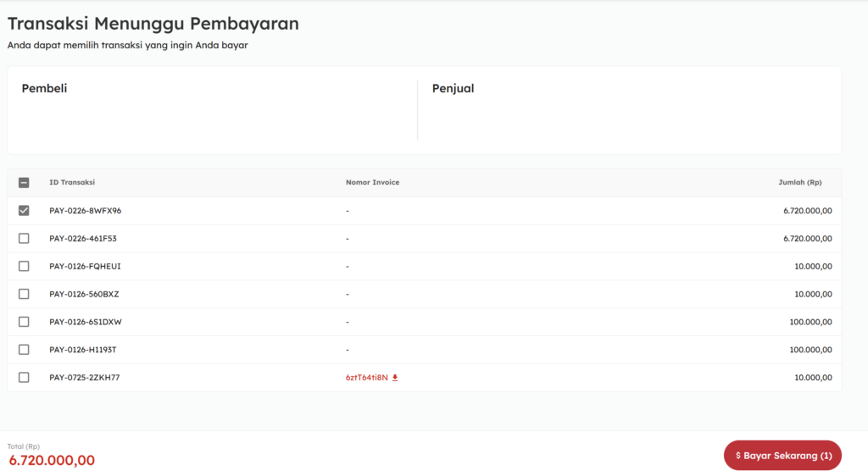The image size is (868, 476).
Task: Mark PAY-0126-H1193T for payment
Action: (x=24, y=350)
